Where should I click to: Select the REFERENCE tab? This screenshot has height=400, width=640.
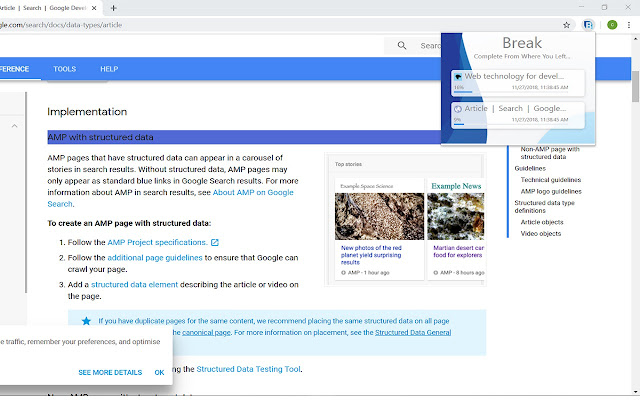click(x=14, y=69)
